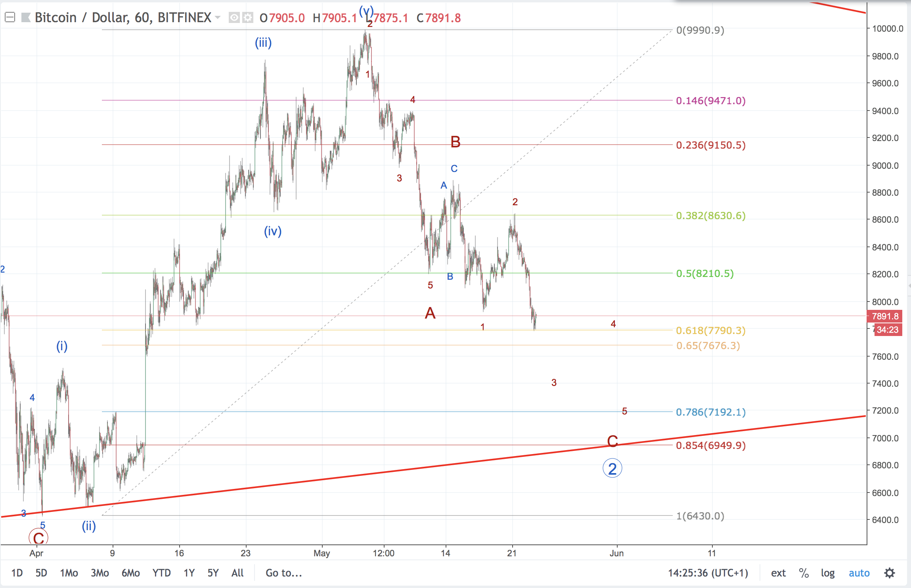Toggle ext extended hours
This screenshot has width=911, height=588.
778,573
